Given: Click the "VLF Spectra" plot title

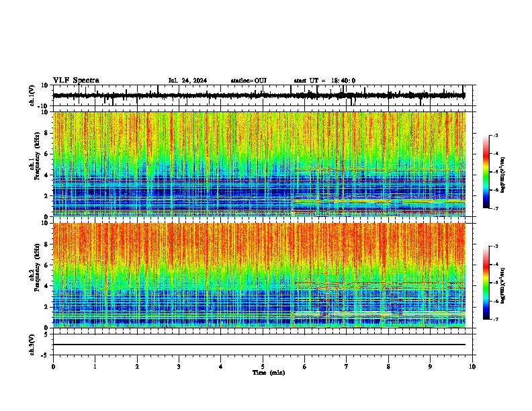Looking at the screenshot, I should pyautogui.click(x=76, y=81).
